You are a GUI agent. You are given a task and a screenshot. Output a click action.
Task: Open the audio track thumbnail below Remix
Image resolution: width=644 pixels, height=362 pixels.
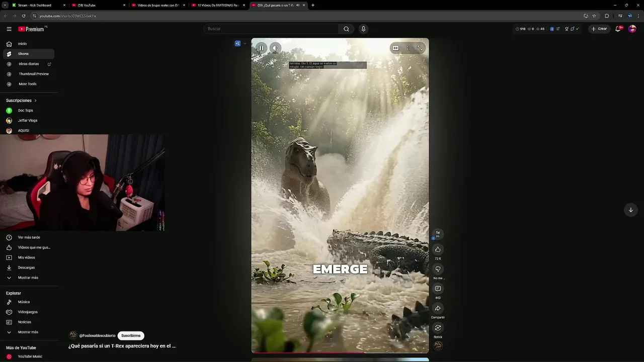pyautogui.click(x=438, y=346)
